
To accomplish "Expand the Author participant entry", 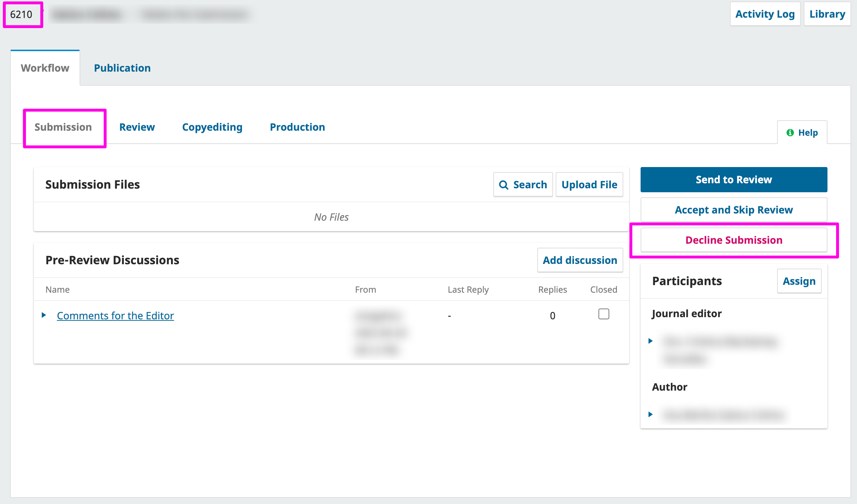I will click(650, 414).
